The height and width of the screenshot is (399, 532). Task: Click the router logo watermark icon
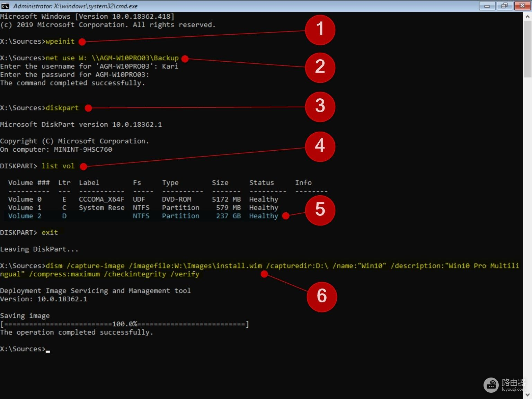[x=491, y=384]
